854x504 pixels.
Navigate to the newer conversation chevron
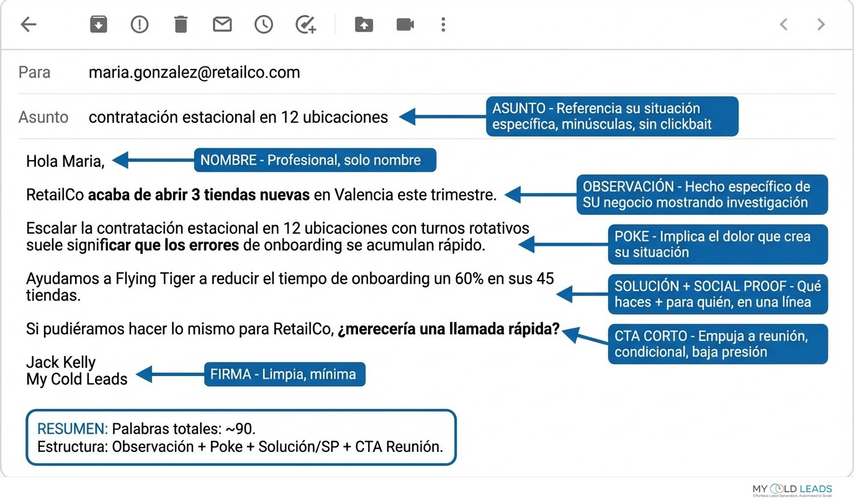(783, 24)
